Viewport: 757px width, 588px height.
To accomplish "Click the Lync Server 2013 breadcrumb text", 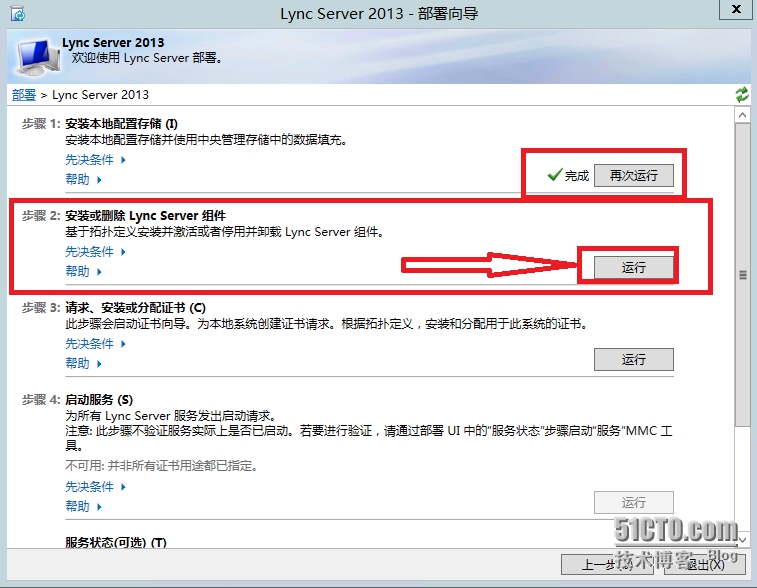I will [x=100, y=95].
